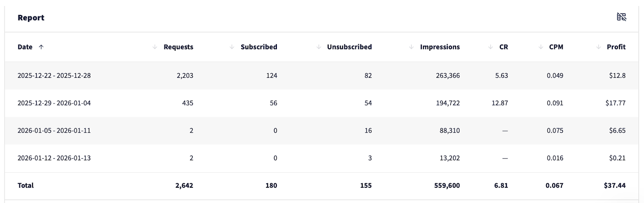The image size is (644, 203).
Task: Click the Total row label
Action: pos(25,186)
